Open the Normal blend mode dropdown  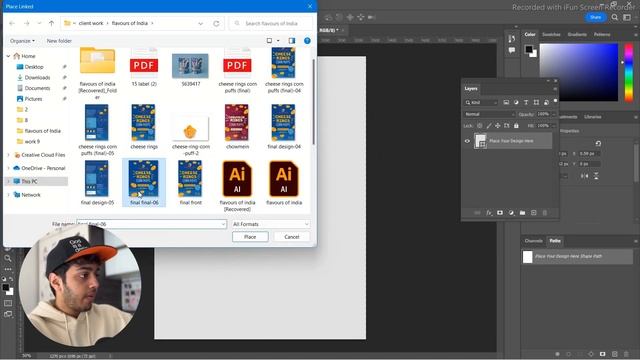489,114
